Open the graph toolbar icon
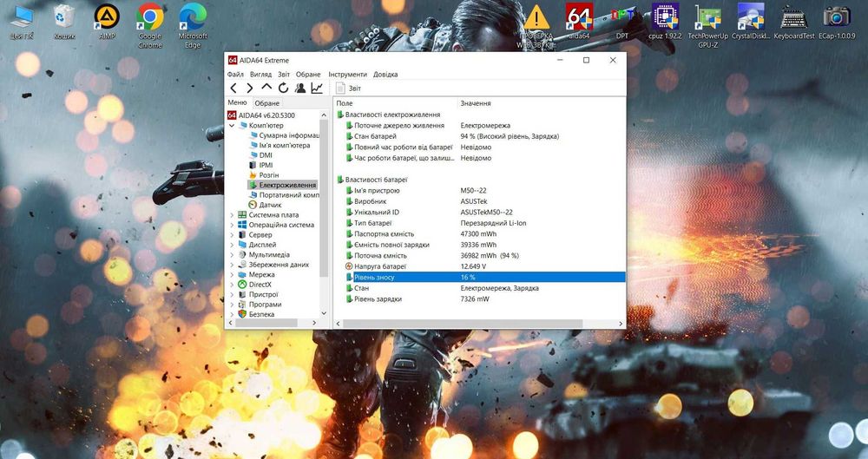 point(317,88)
